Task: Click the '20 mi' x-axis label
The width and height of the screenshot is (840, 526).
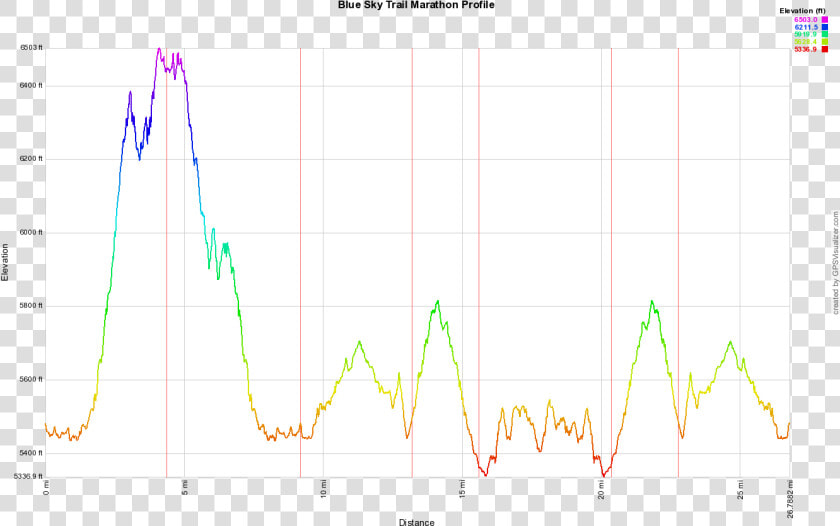Action: click(x=601, y=489)
